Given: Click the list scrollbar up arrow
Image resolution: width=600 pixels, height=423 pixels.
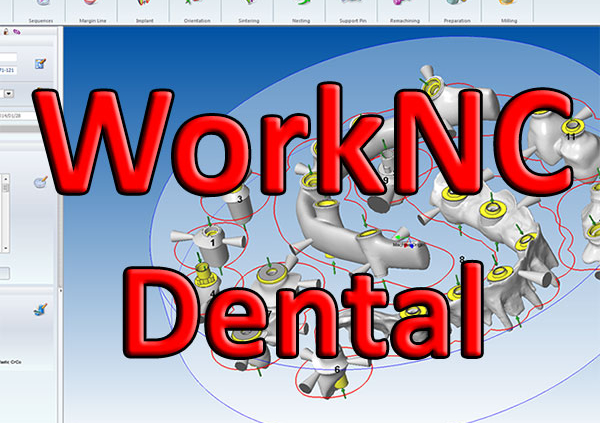Looking at the screenshot, I should [x=6, y=179].
